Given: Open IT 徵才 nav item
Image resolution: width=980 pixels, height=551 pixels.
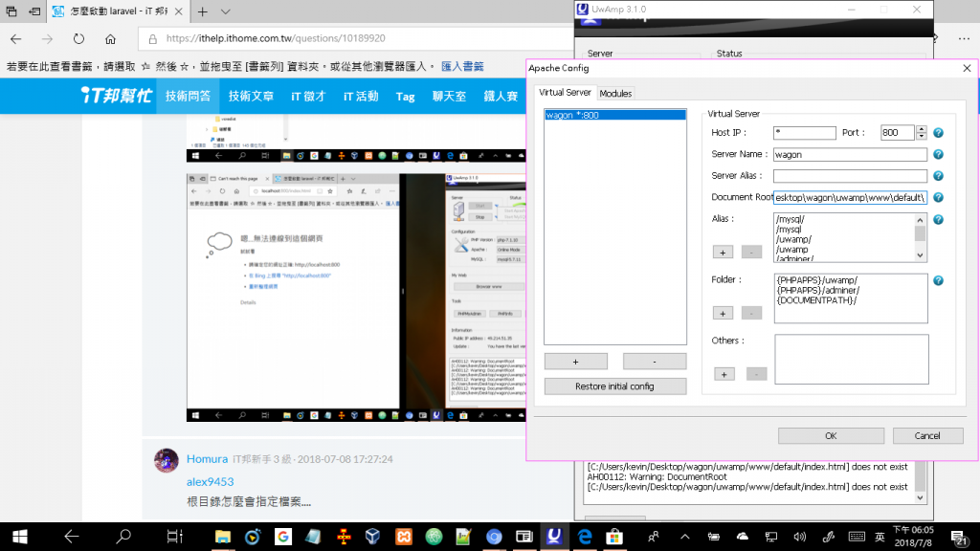Looking at the screenshot, I should [x=308, y=97].
